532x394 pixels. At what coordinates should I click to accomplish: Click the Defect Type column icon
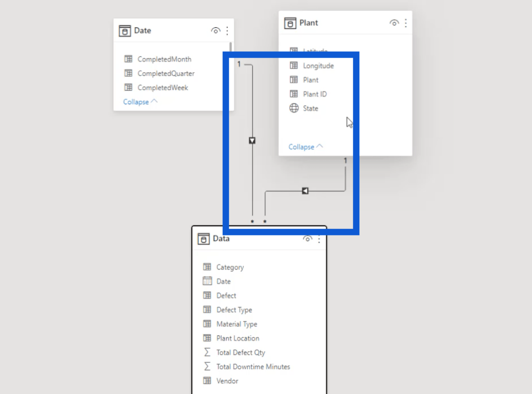207,309
